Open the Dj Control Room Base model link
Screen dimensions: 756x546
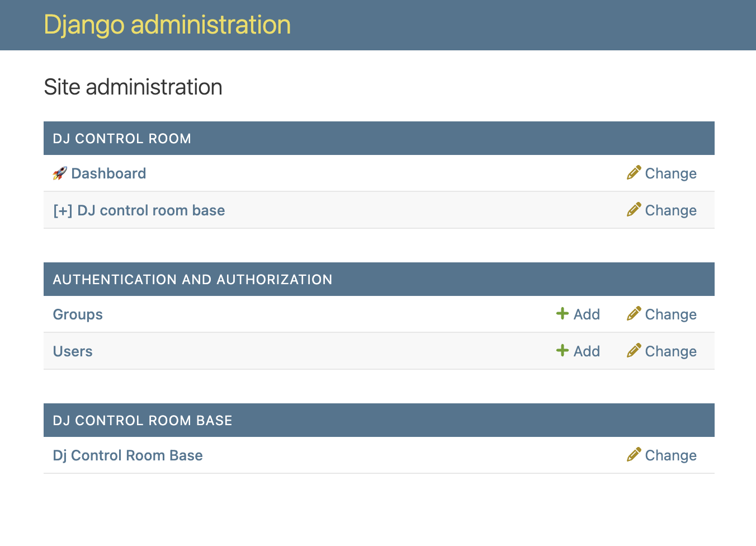127,455
